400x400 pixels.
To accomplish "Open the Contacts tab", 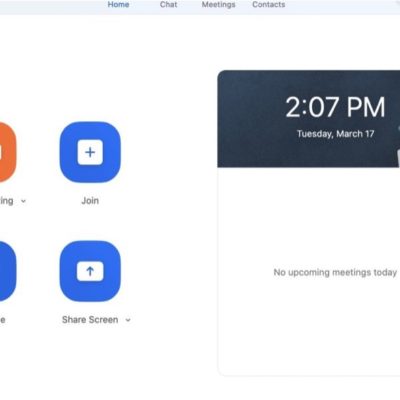I will (269, 5).
